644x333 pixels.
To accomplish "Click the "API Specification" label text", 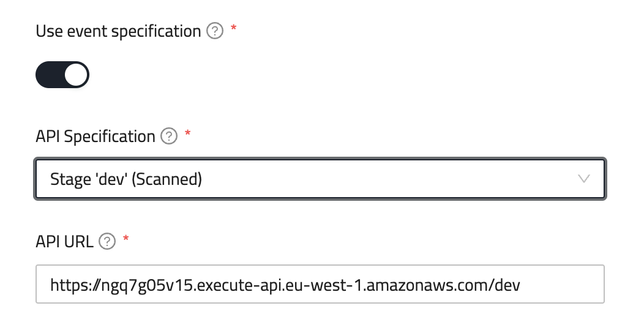I will pos(95,137).
